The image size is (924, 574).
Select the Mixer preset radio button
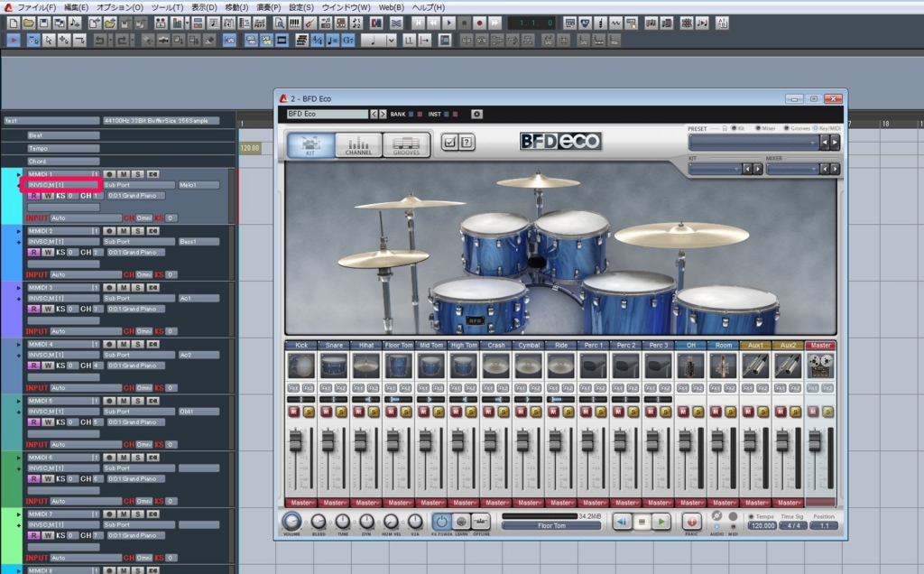point(757,128)
